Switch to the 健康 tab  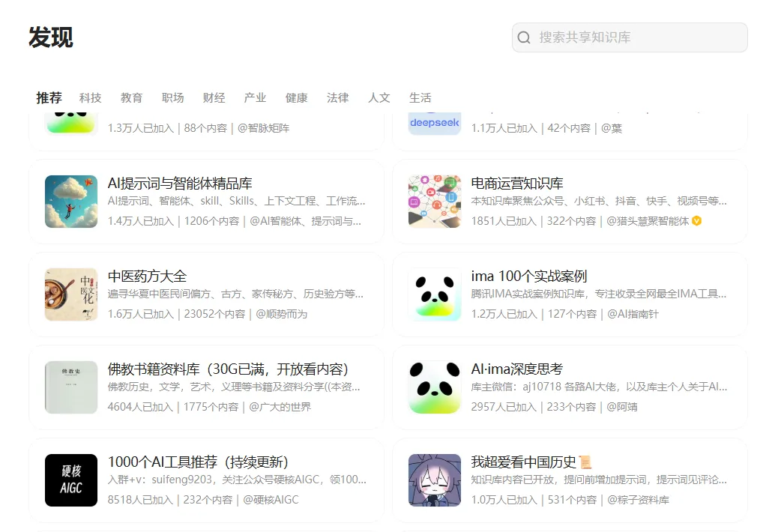click(x=296, y=97)
